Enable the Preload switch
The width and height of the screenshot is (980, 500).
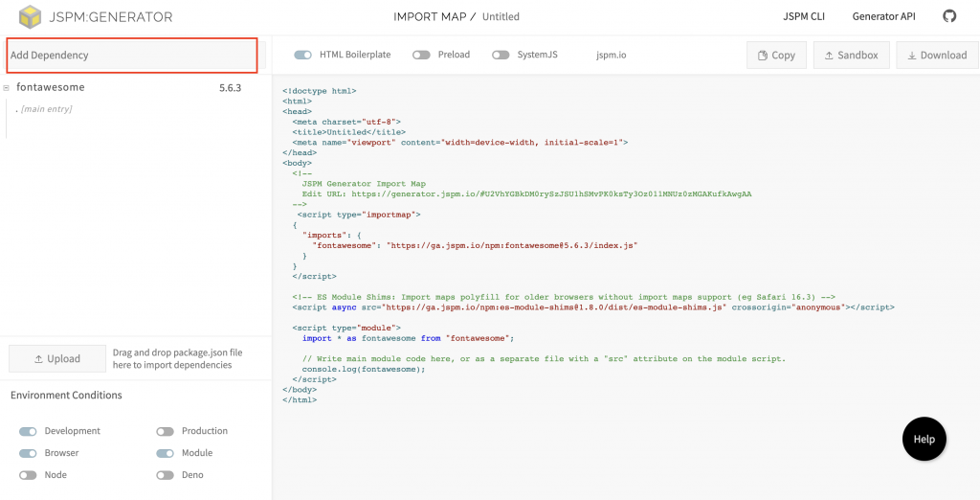(421, 55)
